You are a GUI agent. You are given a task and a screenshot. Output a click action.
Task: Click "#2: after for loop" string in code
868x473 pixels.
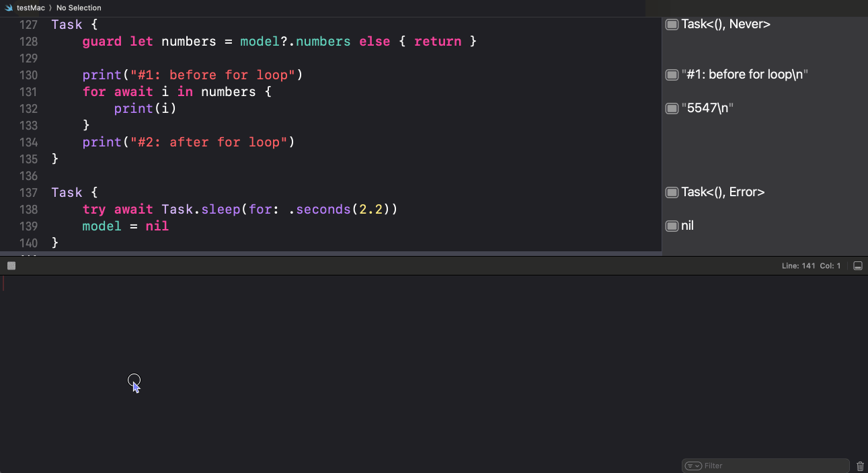(x=208, y=142)
